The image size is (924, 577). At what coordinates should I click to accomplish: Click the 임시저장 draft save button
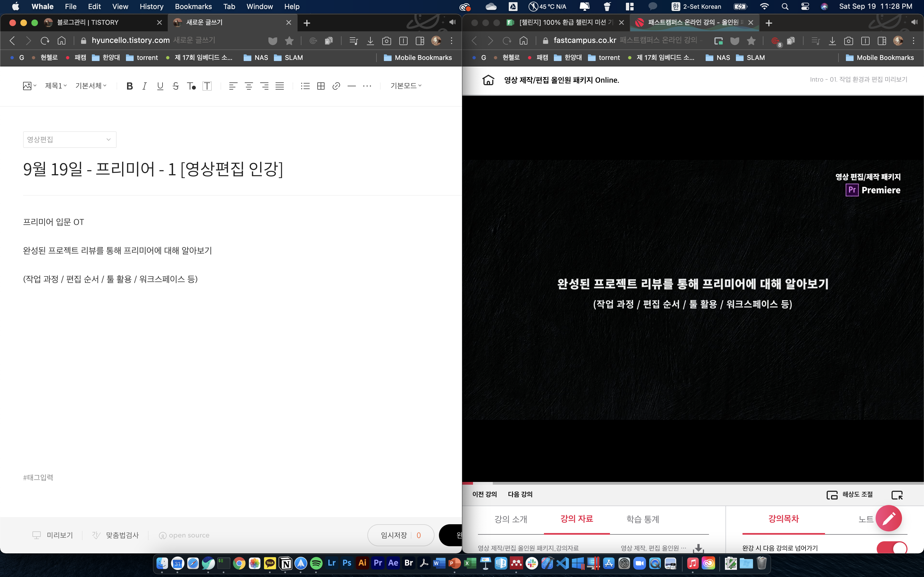(x=394, y=535)
